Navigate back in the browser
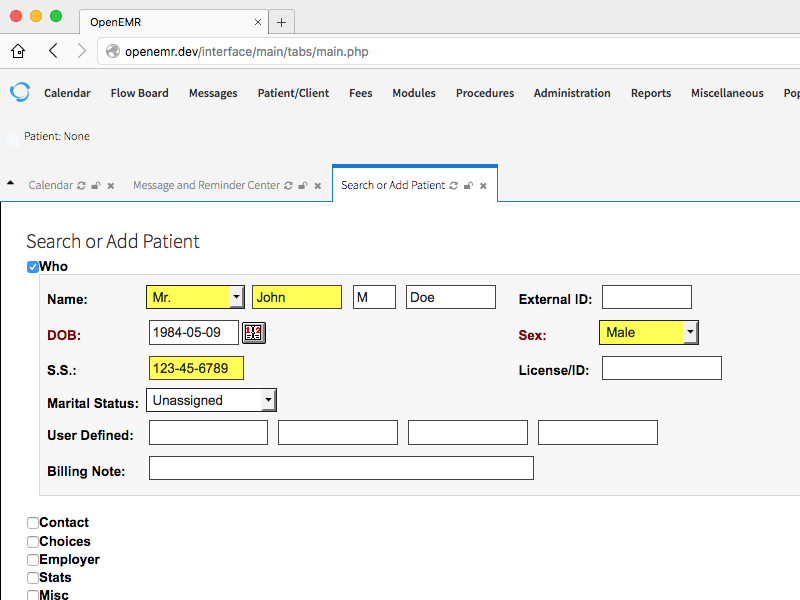 (53, 51)
